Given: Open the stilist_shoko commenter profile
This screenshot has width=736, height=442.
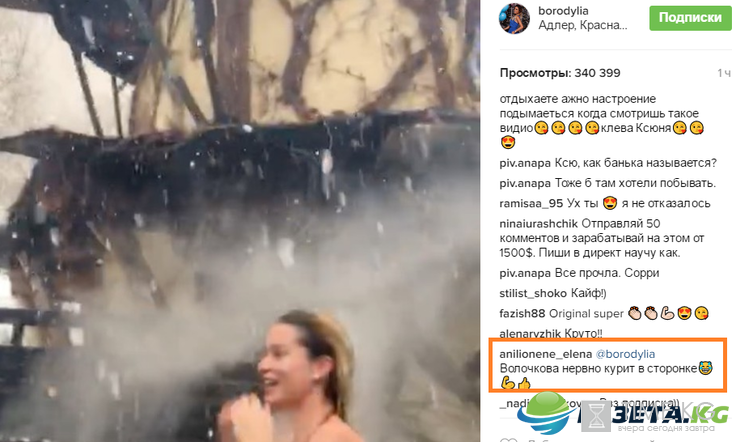Looking at the screenshot, I should point(533,294).
